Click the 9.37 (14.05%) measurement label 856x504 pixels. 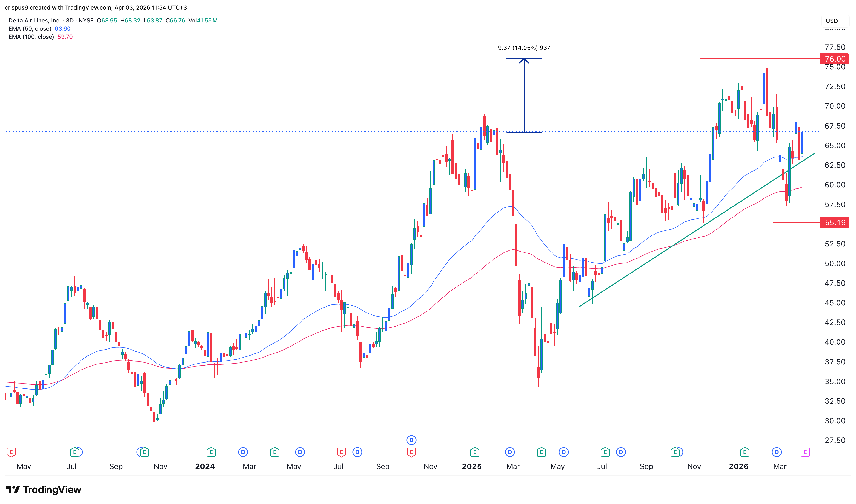pyautogui.click(x=524, y=48)
